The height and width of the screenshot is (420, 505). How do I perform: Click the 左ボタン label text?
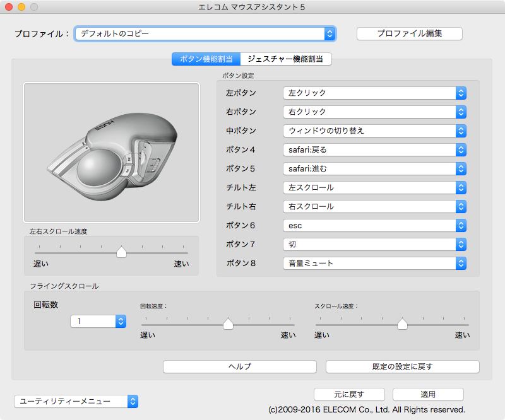coord(241,93)
